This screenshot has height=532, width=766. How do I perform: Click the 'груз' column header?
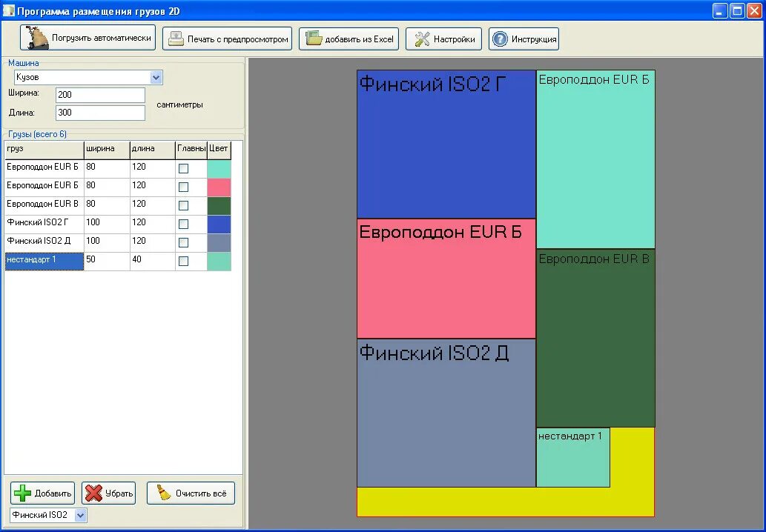click(x=44, y=150)
